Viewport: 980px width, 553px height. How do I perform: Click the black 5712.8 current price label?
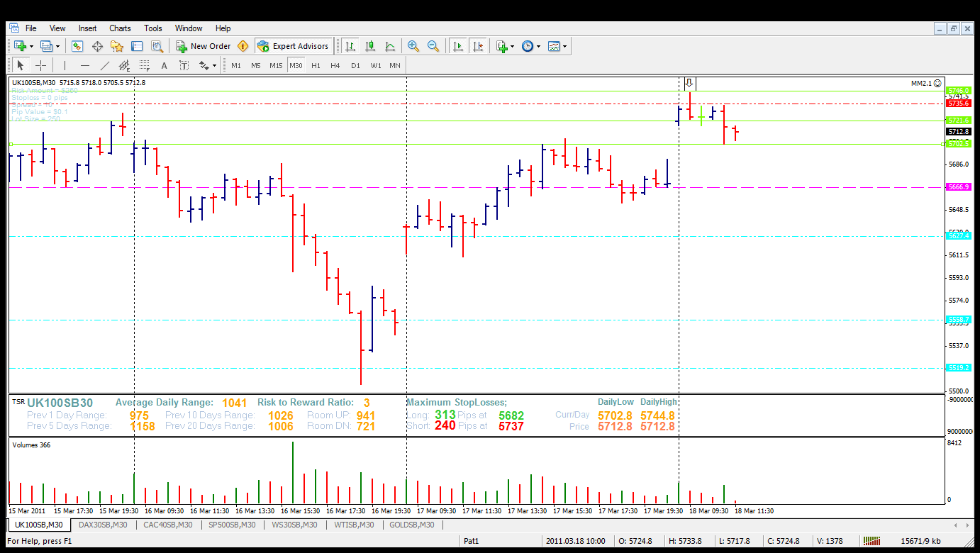959,132
